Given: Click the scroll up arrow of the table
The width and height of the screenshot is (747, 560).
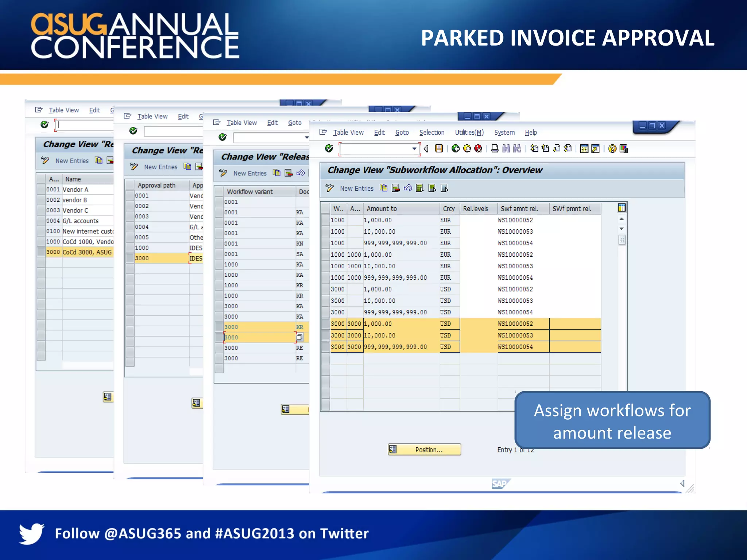Looking at the screenshot, I should (x=622, y=219).
